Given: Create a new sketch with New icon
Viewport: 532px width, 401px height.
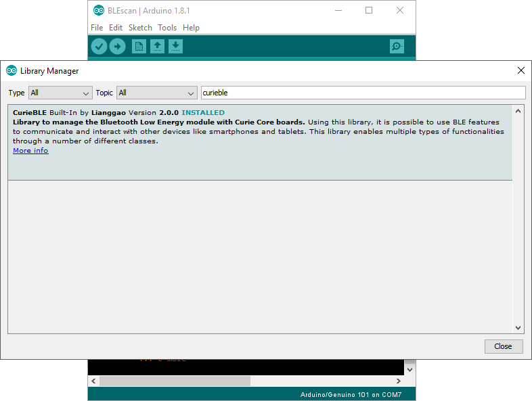Looking at the screenshot, I should 139,47.
